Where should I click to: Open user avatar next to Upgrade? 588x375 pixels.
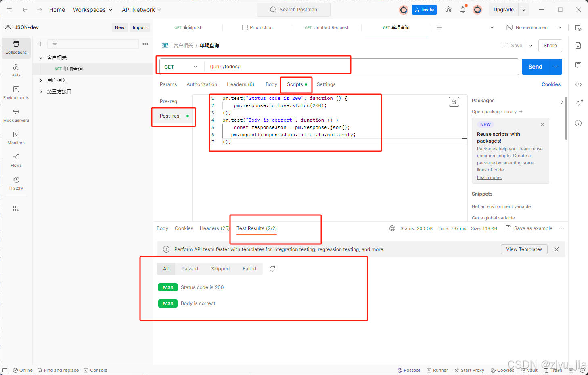click(477, 10)
